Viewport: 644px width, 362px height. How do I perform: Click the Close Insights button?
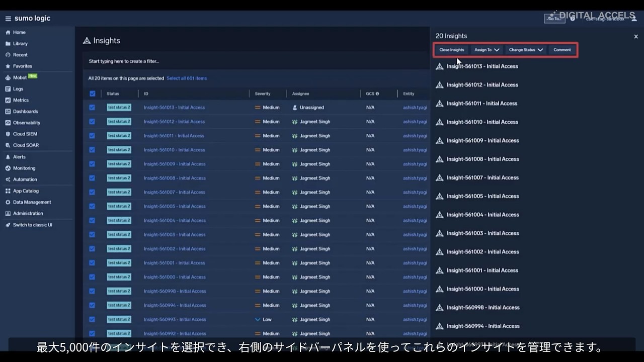coord(451,50)
